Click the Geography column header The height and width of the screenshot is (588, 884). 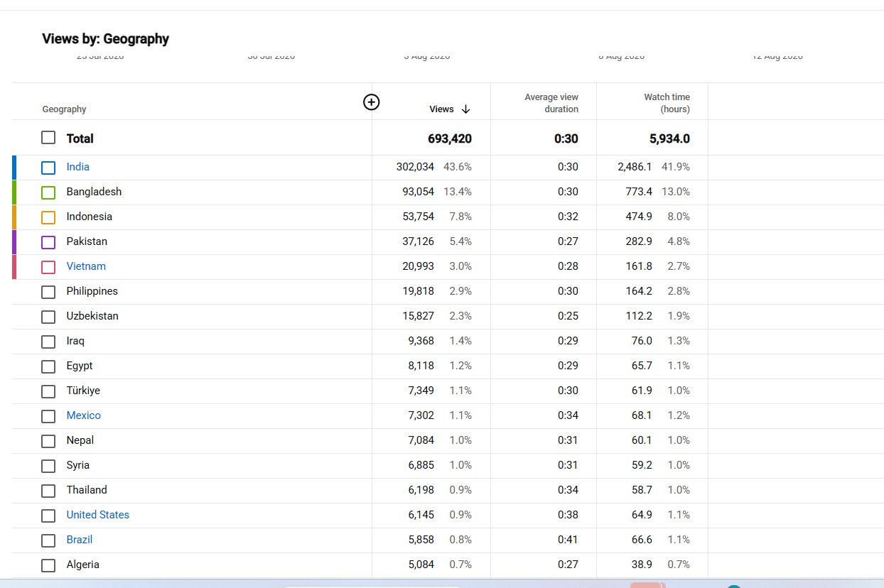tap(64, 109)
